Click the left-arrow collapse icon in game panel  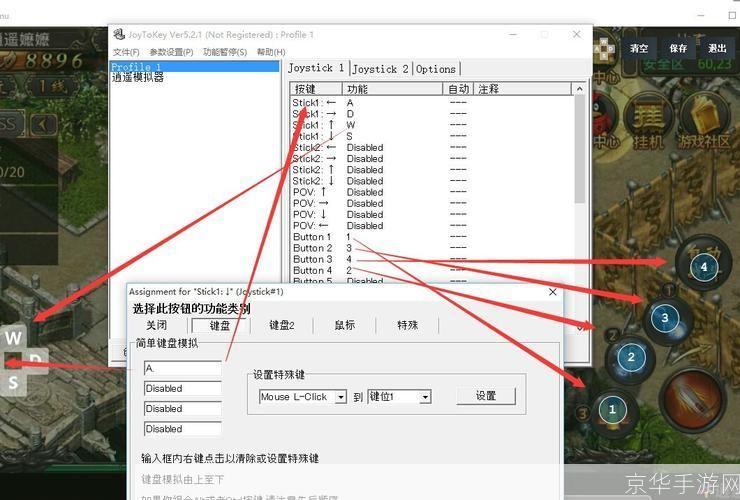point(43,124)
